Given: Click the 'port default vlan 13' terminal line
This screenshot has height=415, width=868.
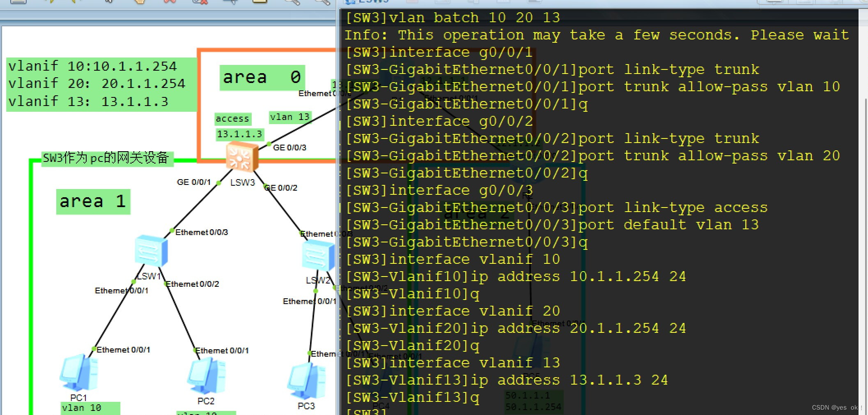Looking at the screenshot, I should pos(552,225).
